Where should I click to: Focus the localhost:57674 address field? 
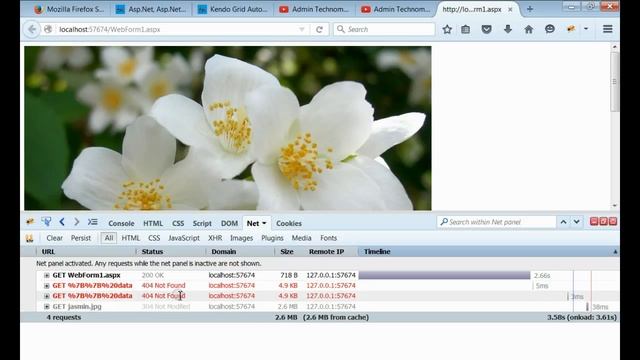(176, 29)
